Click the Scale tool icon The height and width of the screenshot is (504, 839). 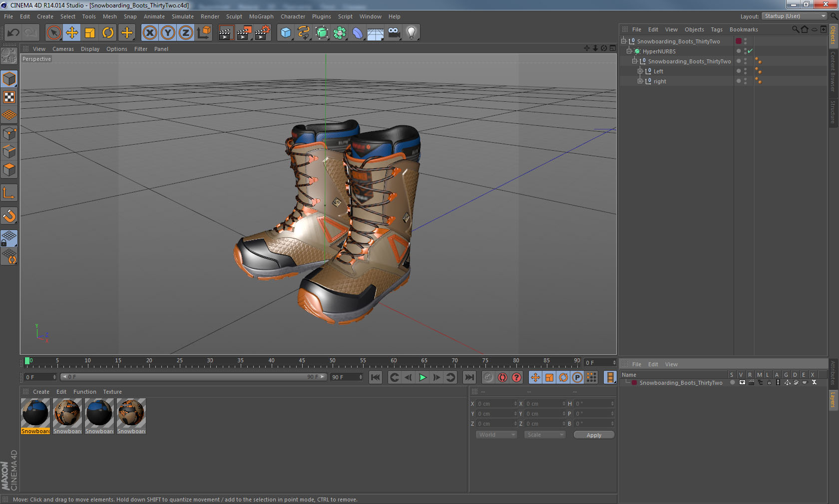(x=90, y=33)
